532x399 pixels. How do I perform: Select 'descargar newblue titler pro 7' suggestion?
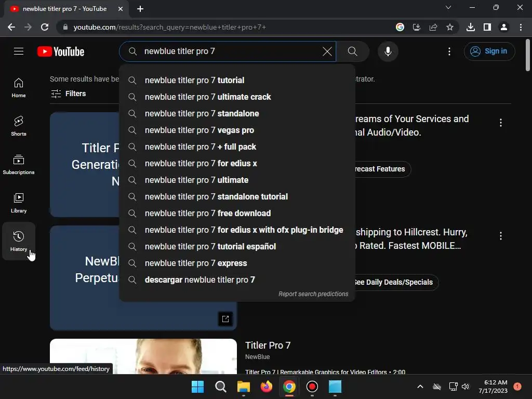(237, 280)
